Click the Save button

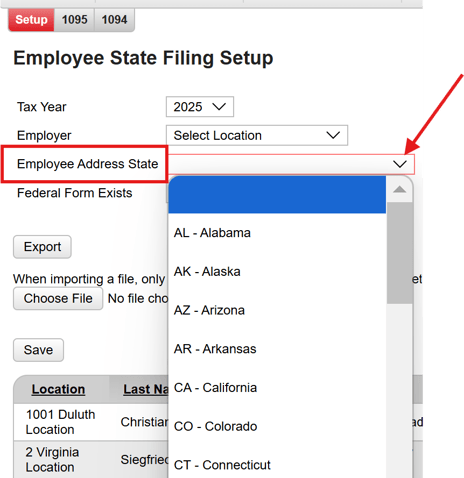tap(38, 350)
